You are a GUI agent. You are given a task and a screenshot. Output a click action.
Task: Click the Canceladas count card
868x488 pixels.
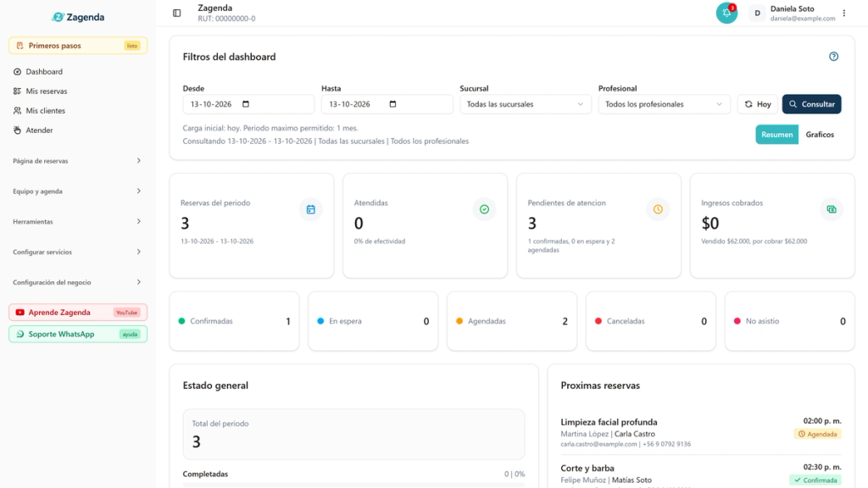point(651,321)
